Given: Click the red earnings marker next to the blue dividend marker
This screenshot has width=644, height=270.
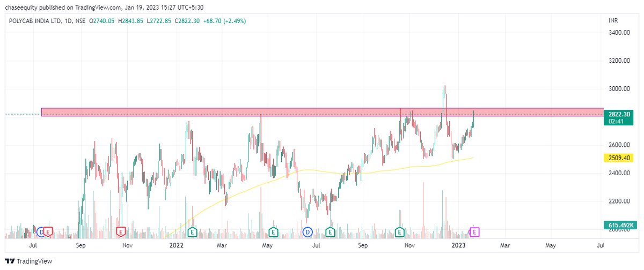Looking at the screenshot, I should click(x=49, y=232).
